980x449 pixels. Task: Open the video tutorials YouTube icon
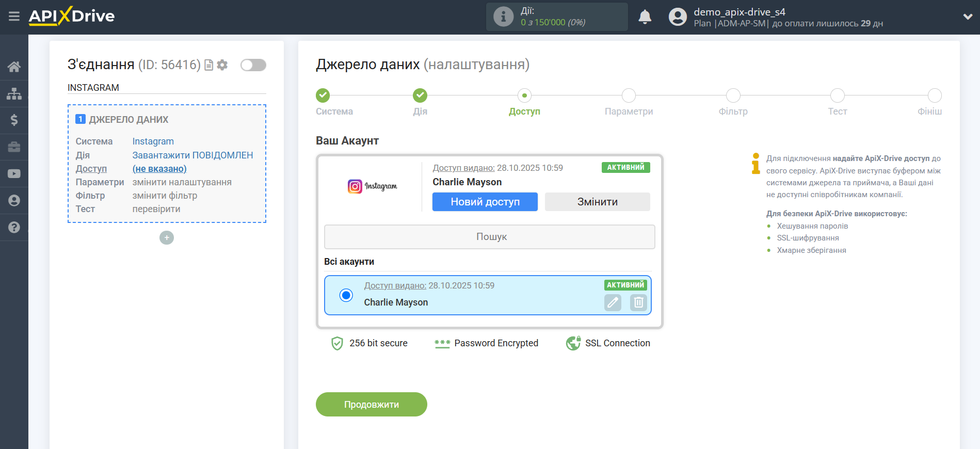[14, 174]
